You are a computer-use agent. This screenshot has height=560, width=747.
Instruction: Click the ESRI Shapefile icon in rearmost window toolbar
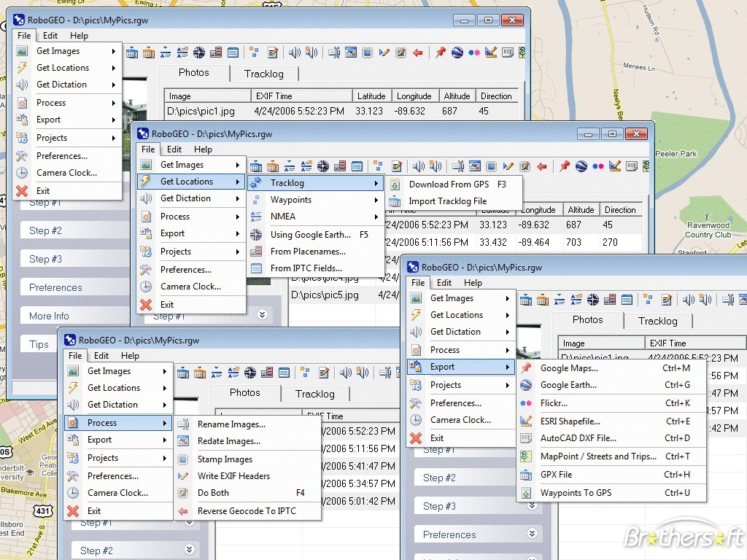tap(491, 52)
